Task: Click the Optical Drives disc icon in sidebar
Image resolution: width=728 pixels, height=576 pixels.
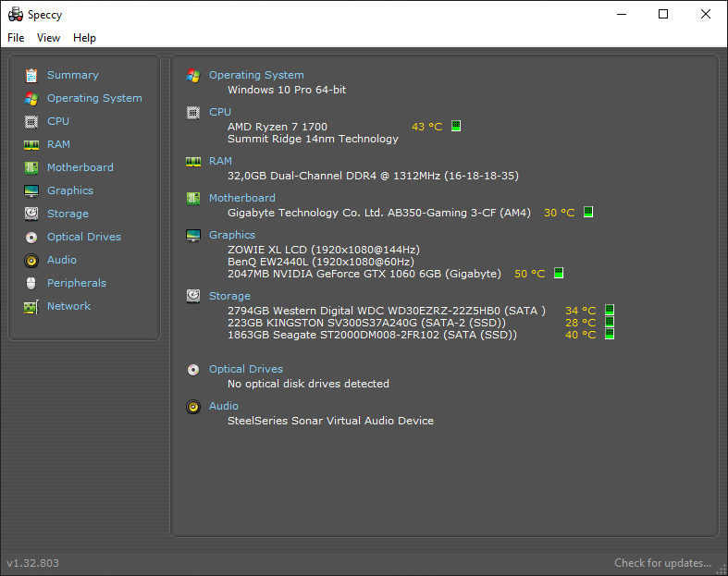Action: [x=31, y=237]
